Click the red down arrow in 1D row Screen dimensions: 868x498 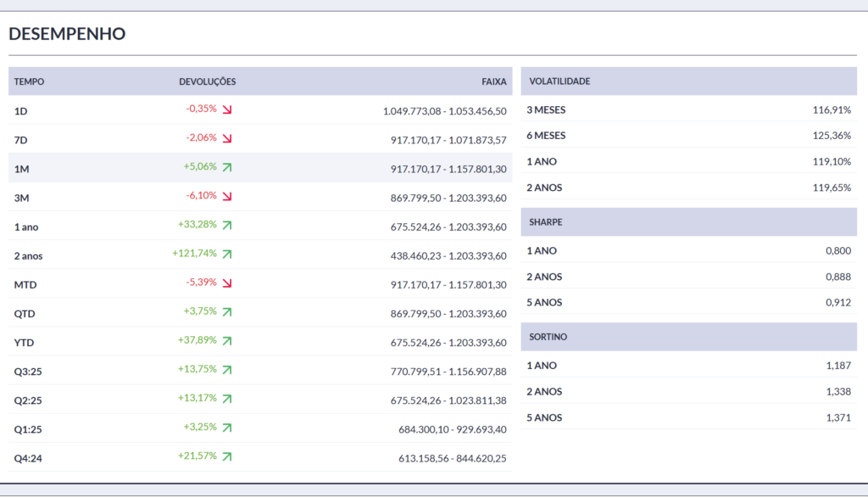pos(227,109)
